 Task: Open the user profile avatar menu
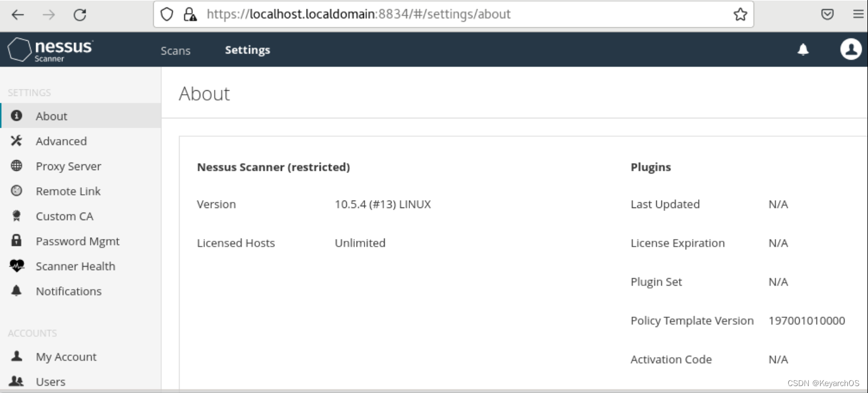pos(851,50)
